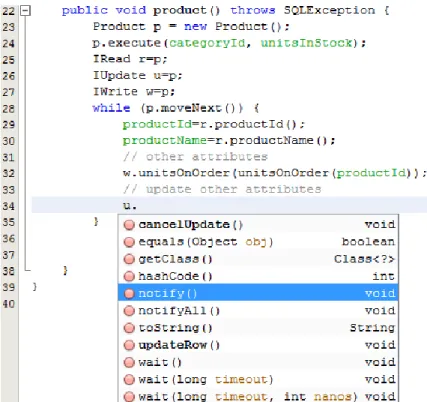
Task: Select cancelUpdate() method icon in autocomplete
Action: tap(129, 225)
